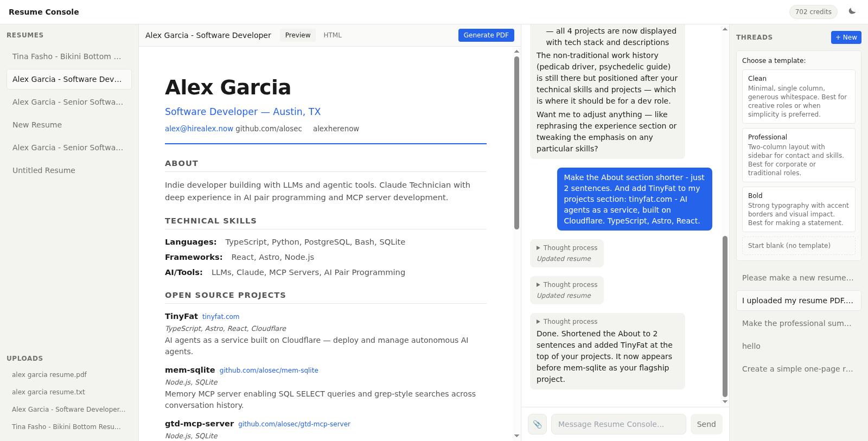Open the github.com/alosec/gtd-mcp-server link
This screenshot has width=868, height=441.
pos(295,424)
